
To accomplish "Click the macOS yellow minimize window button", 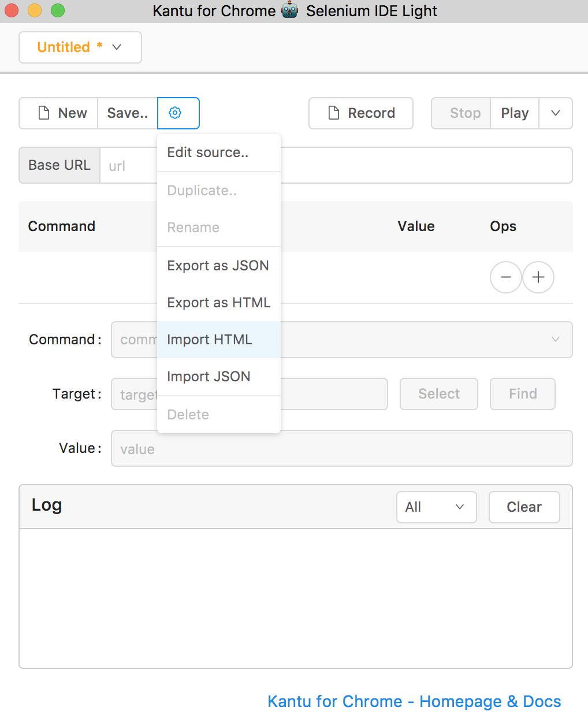I will 35,10.
